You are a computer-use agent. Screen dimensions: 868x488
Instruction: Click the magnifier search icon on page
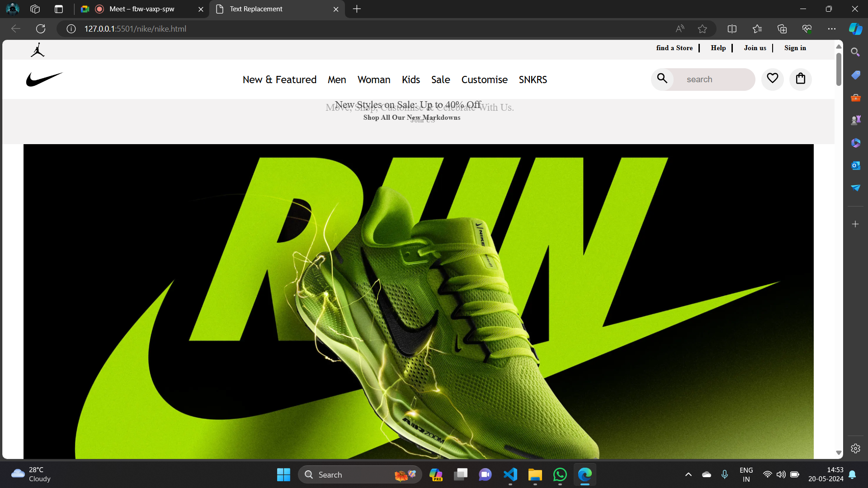point(662,79)
